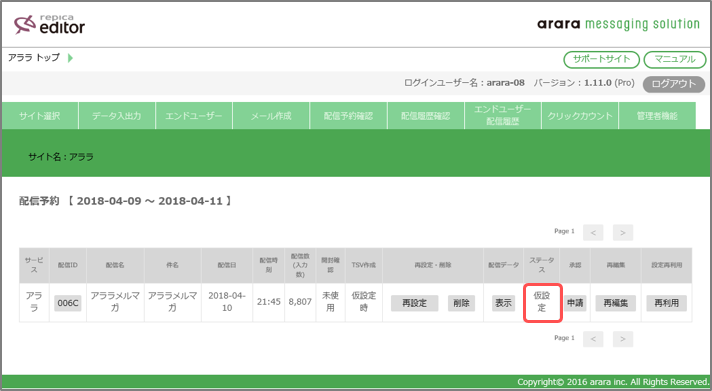Click next page arrow below the table
This screenshot has width=712, height=391.
(623, 339)
